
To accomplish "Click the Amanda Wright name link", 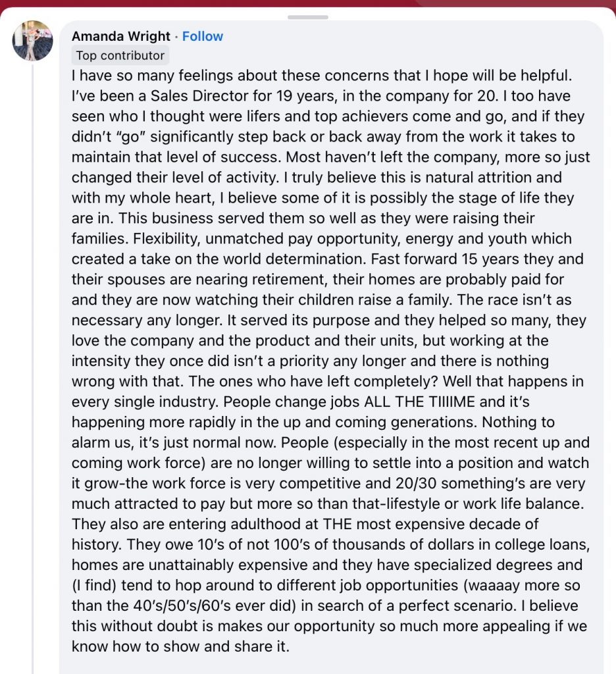I will pos(120,36).
